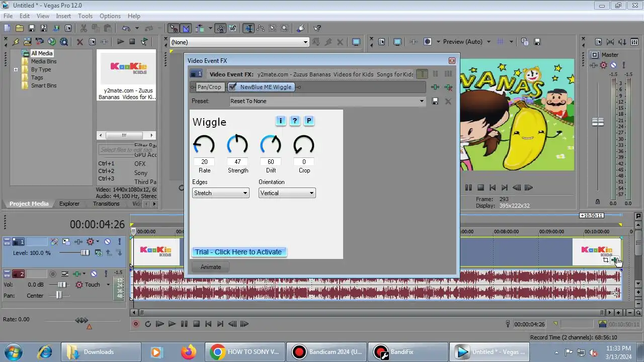Save snapshot to file in preview toolbar
The height and width of the screenshot is (362, 644).
coord(537,42)
